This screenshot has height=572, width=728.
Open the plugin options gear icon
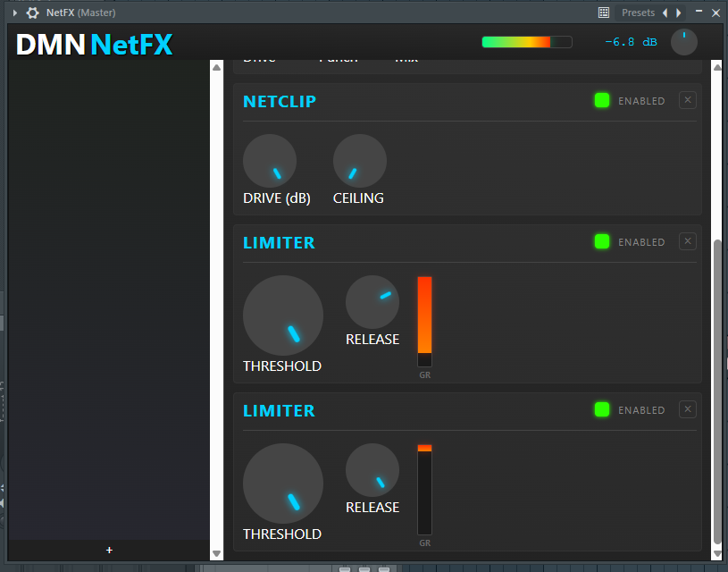32,13
